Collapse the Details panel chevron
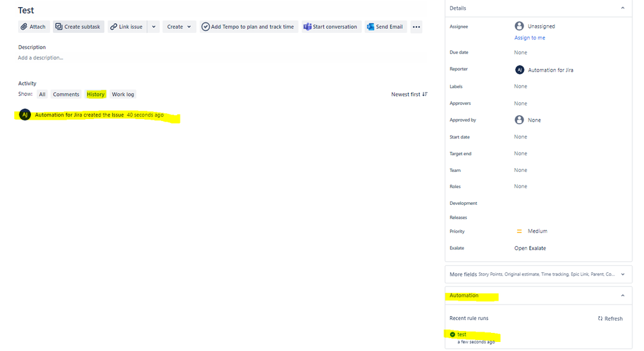644x351 pixels. 623,8
